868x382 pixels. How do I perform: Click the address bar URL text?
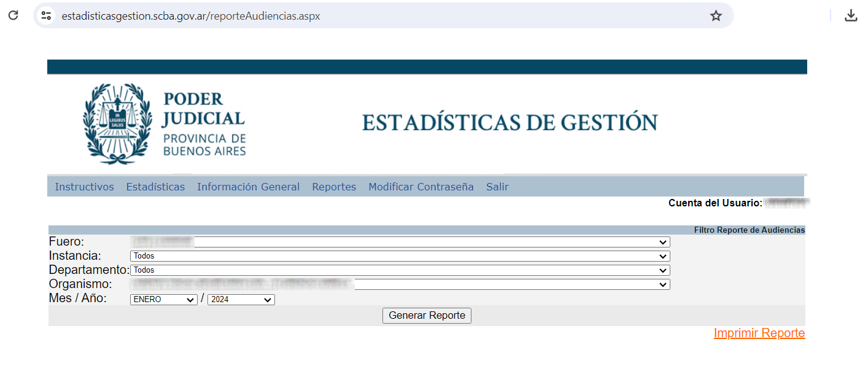(191, 16)
